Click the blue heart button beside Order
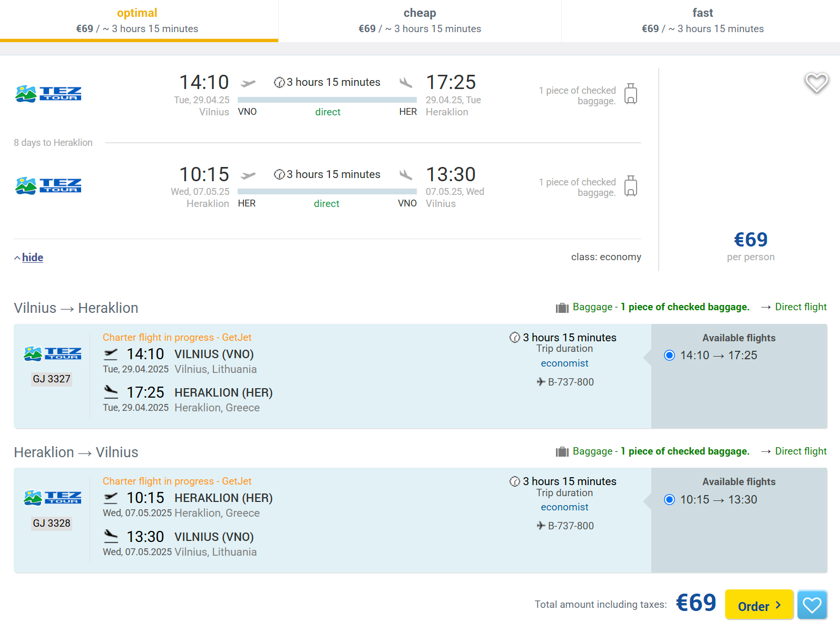 (x=812, y=605)
